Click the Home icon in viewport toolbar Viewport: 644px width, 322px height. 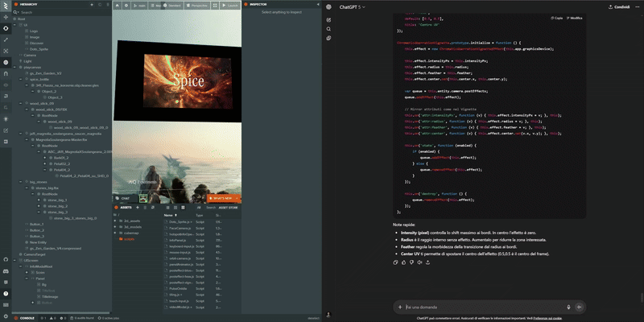(x=118, y=6)
